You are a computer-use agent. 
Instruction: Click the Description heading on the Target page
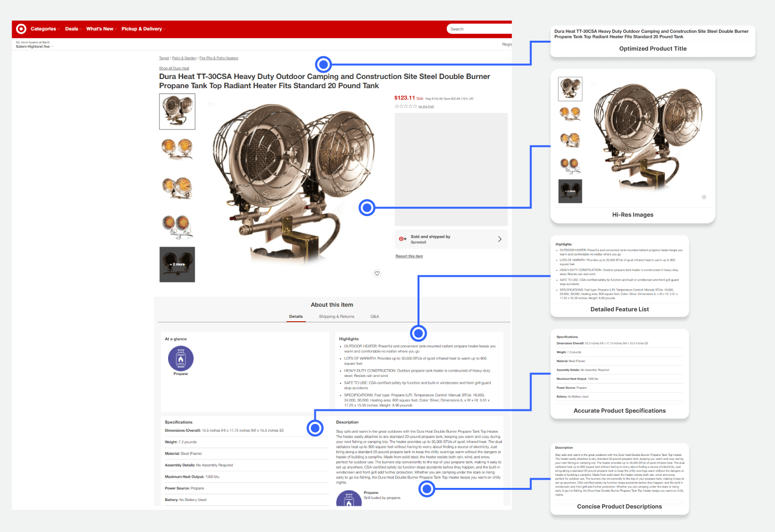pyautogui.click(x=347, y=422)
